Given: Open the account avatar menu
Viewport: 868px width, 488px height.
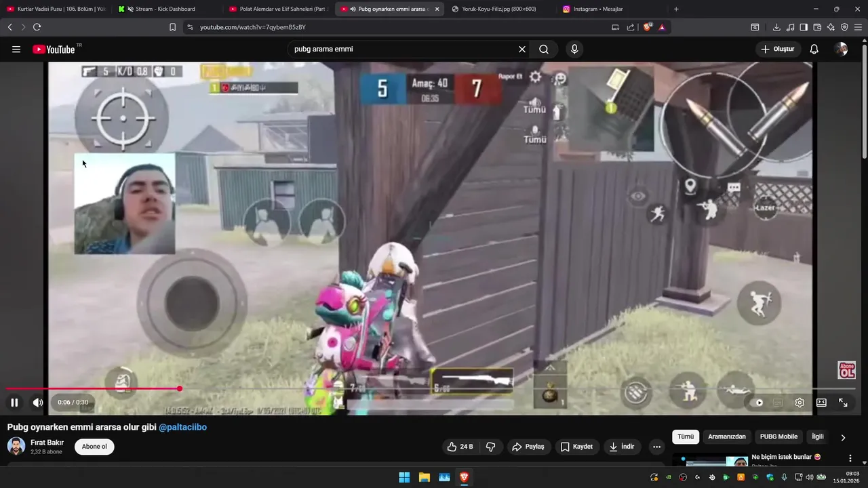Looking at the screenshot, I should click(841, 49).
